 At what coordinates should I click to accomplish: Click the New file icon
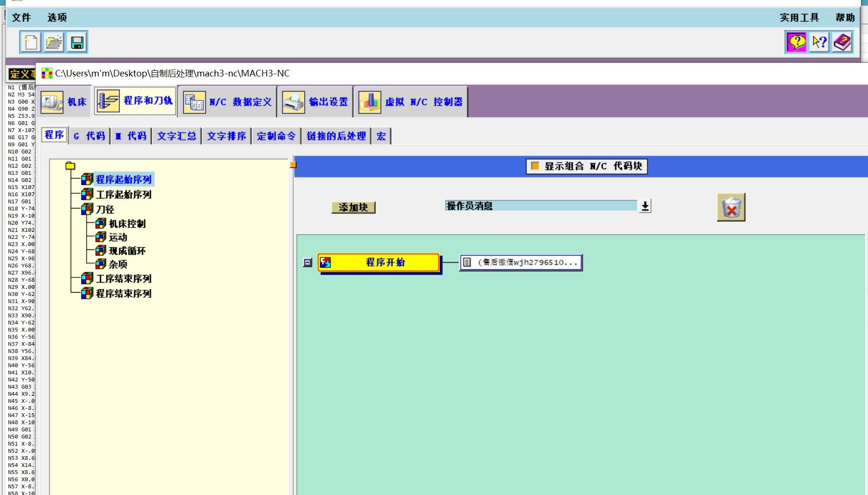(31, 43)
